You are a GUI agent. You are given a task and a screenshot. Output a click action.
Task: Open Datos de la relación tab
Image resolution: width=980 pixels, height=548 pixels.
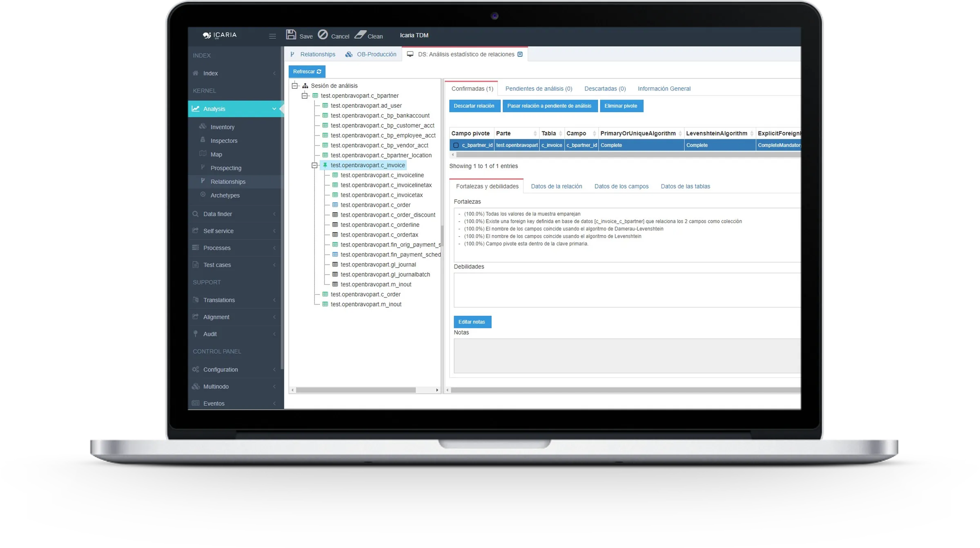(556, 186)
